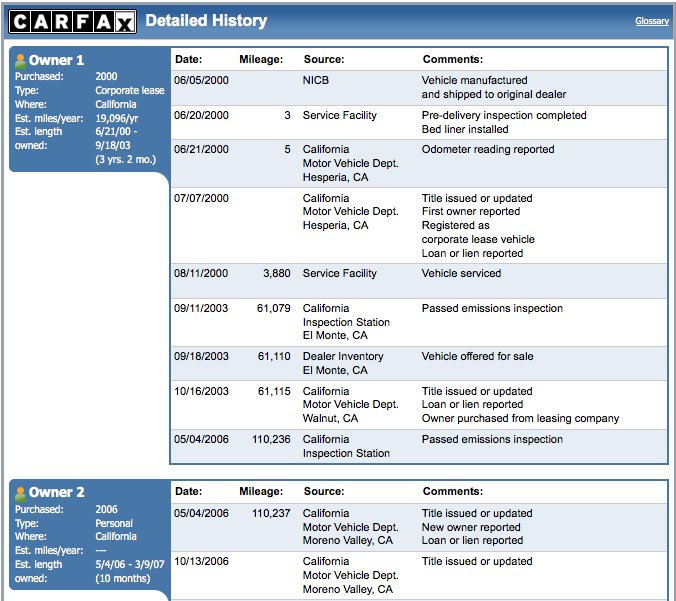Click 'Owner purchased from leasing company'
Screen dimensions: 676x601
click(520, 418)
